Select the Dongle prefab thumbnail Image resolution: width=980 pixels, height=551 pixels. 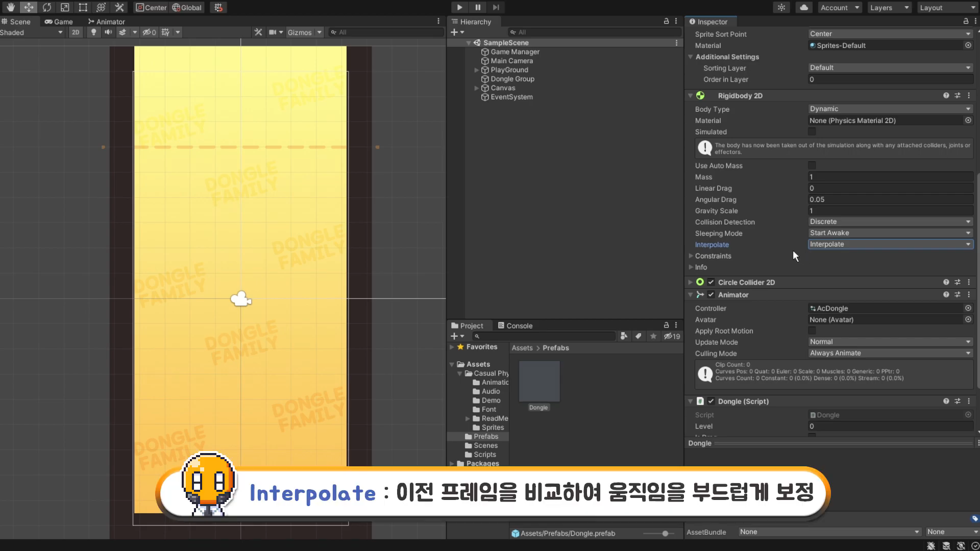pos(539,382)
